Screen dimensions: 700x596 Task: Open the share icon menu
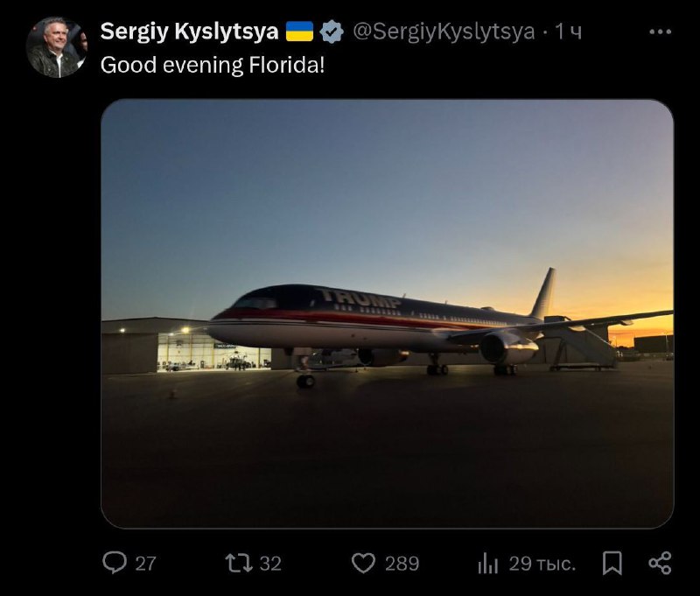(660, 563)
